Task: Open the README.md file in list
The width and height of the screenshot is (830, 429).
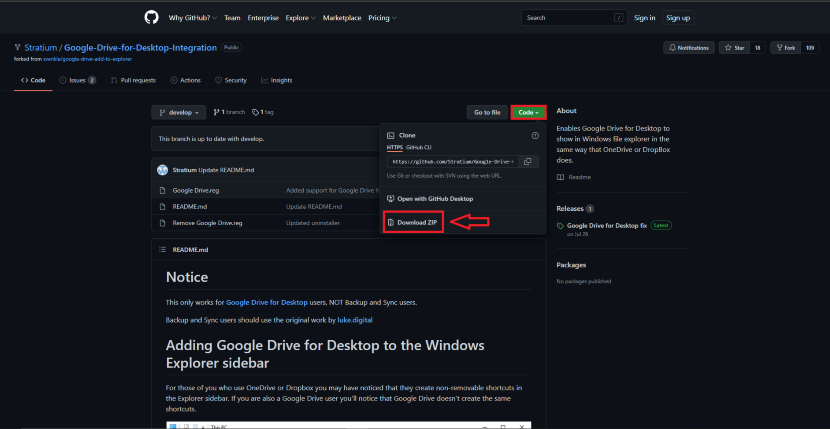Action: (x=188, y=207)
